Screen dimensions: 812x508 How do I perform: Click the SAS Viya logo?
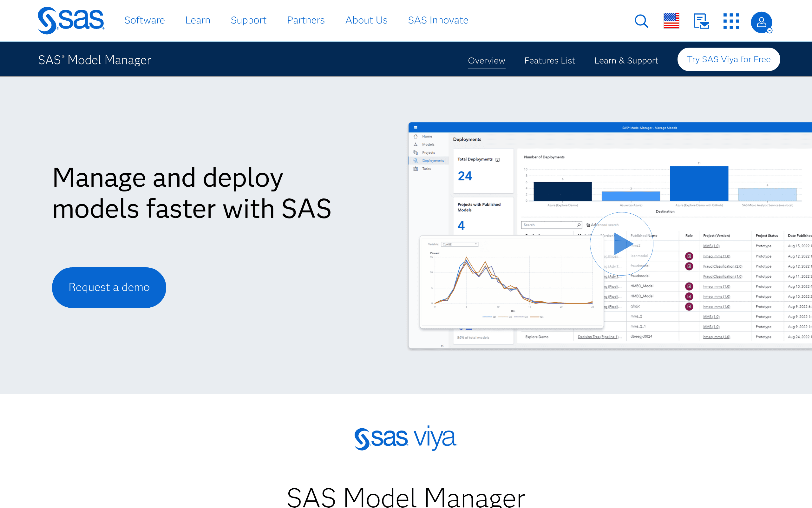click(x=406, y=438)
